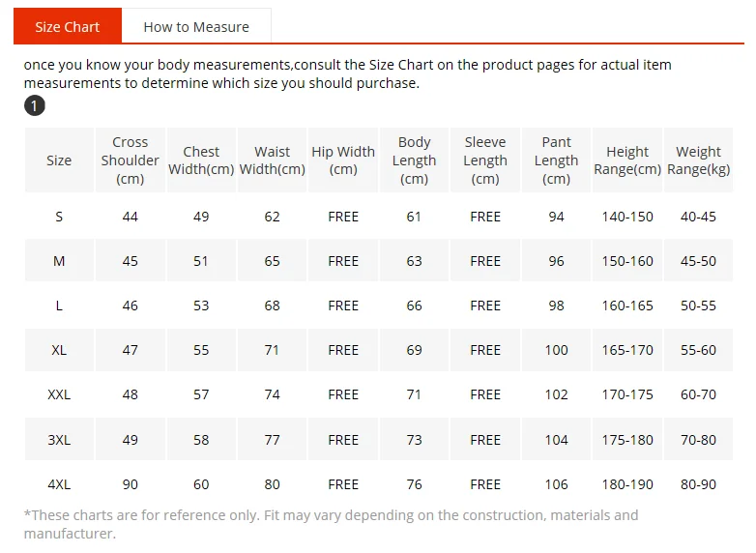This screenshot has height=553, width=756.
Task: Switch to How to Measure tab
Action: pos(196,26)
